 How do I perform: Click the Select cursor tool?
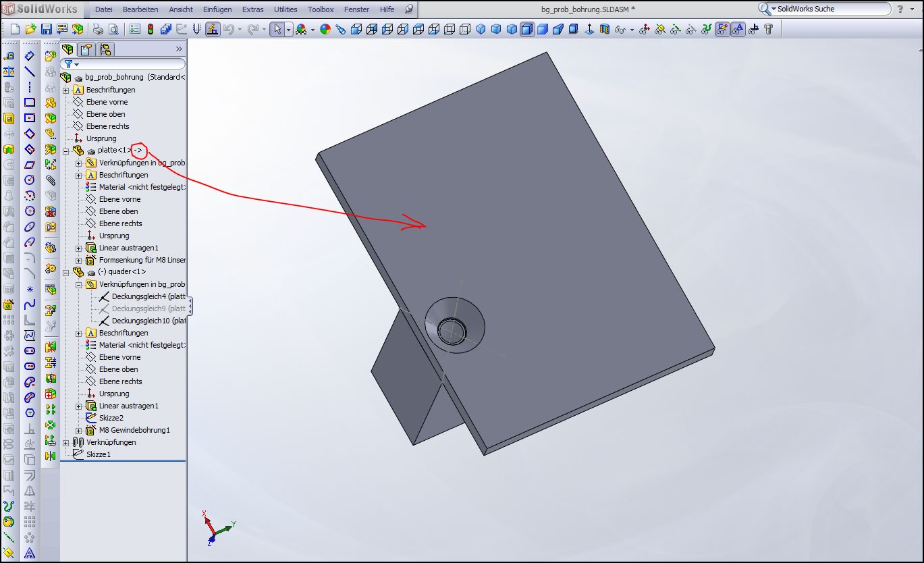point(277,30)
